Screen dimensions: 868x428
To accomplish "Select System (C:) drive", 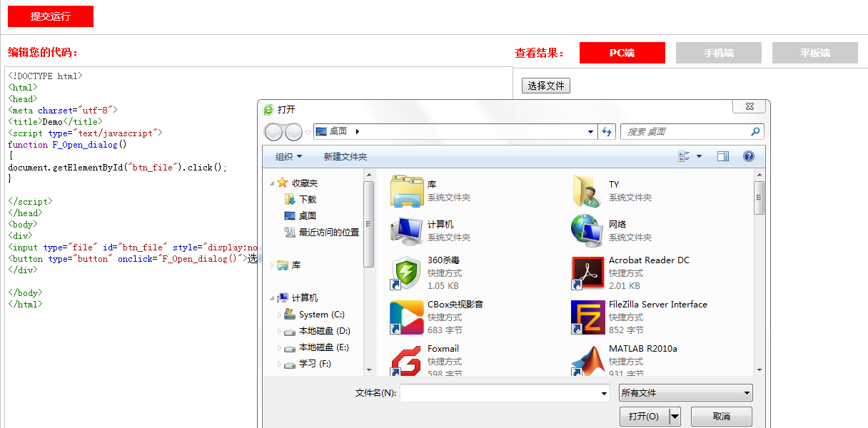I will (322, 315).
